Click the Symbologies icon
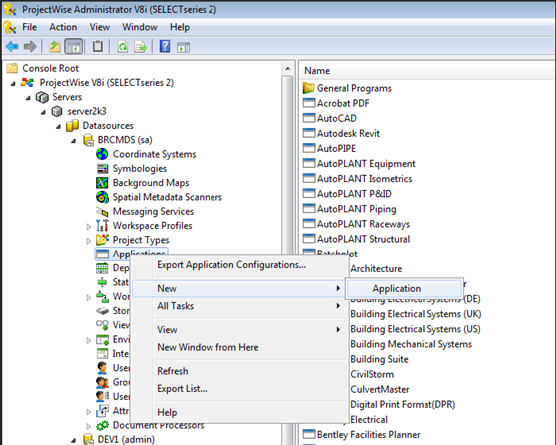 click(102, 168)
